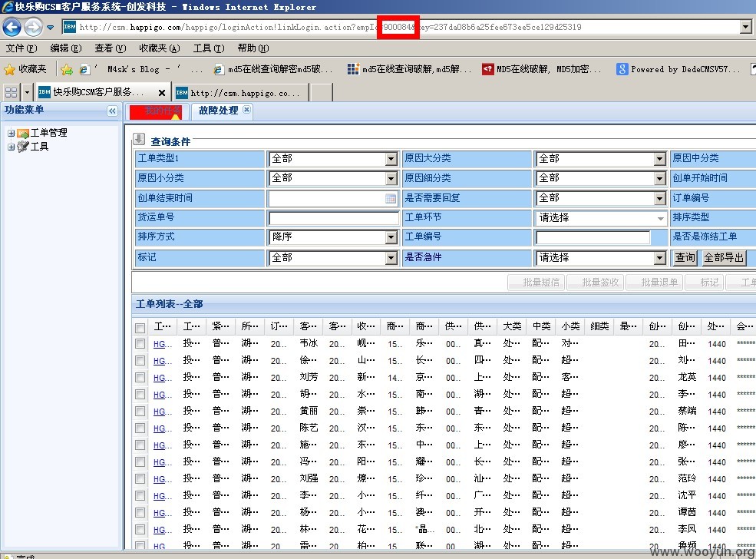Screen dimensions: 756x559
Task: Click the 工具 wrench icon in tree
Action: pos(23,147)
